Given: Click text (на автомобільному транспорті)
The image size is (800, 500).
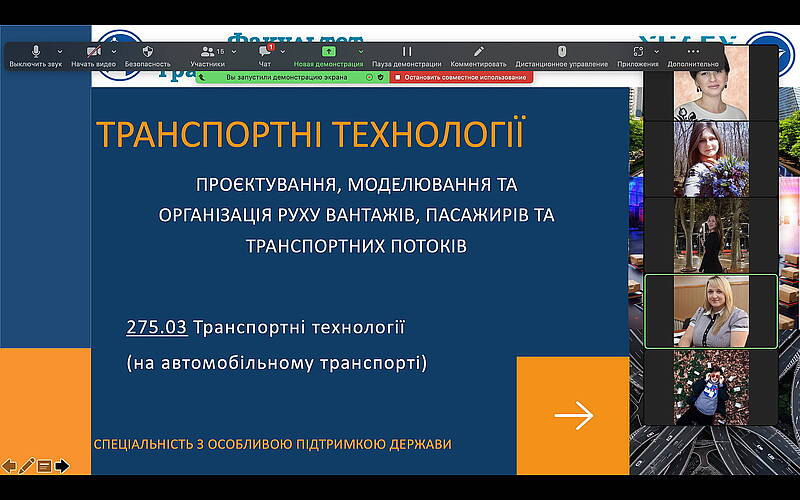Looking at the screenshot, I should pos(277,363).
